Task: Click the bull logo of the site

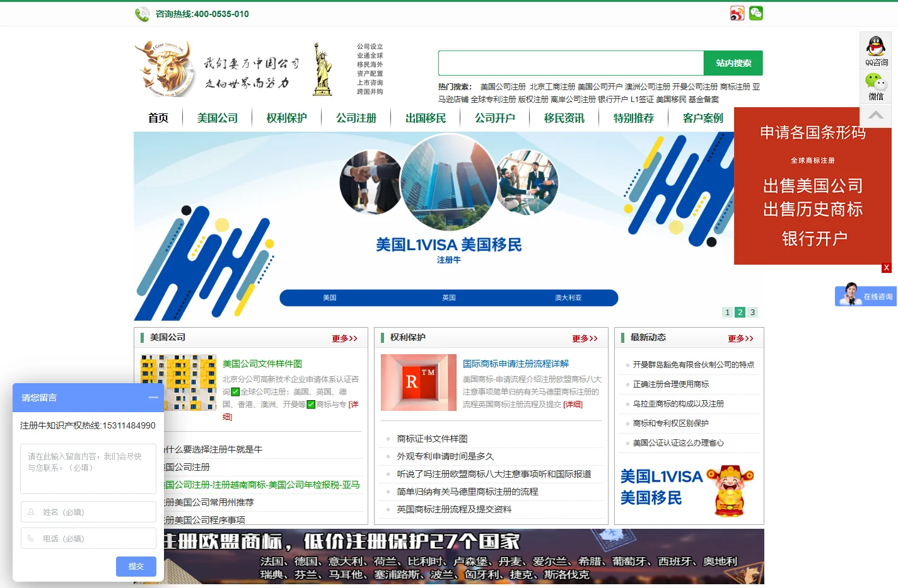Action: point(166,68)
